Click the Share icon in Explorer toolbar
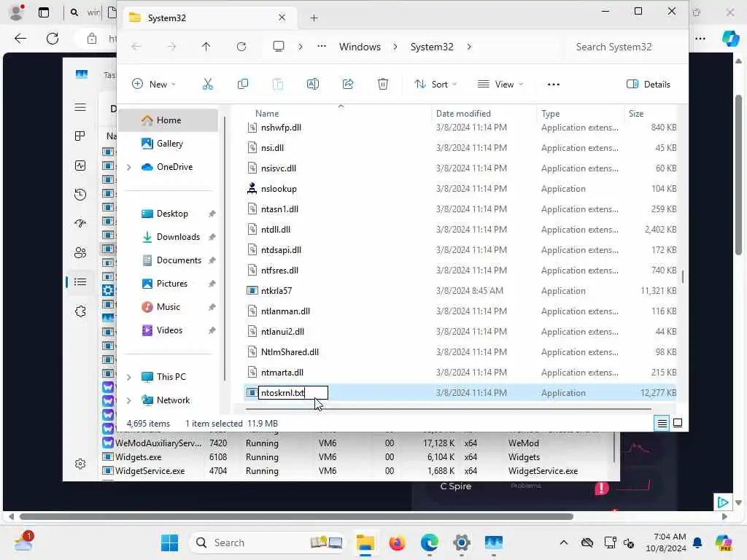747x560 pixels. pos(348,85)
